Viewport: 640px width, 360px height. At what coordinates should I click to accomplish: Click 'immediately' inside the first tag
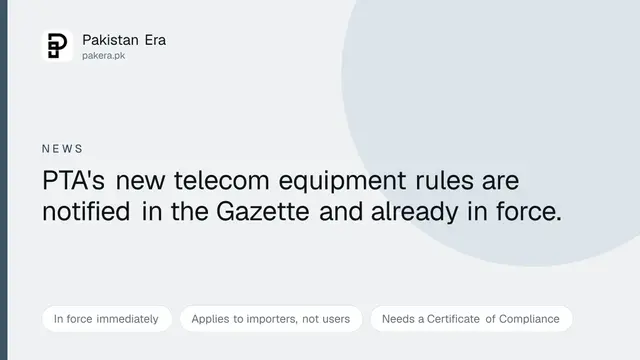[x=127, y=319]
